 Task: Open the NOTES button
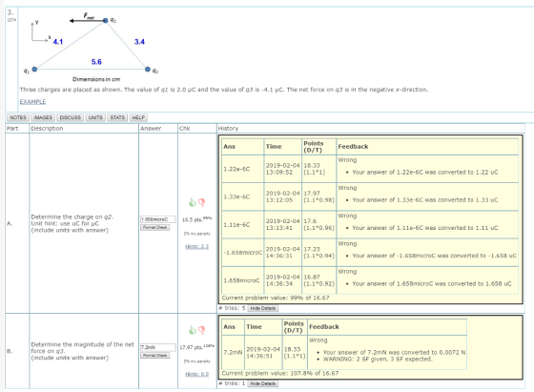(x=18, y=117)
